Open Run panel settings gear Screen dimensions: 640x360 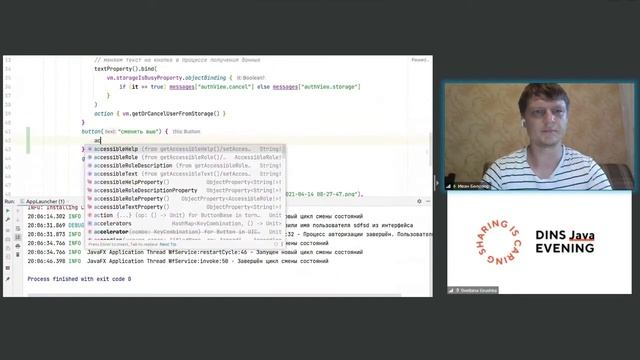419,201
